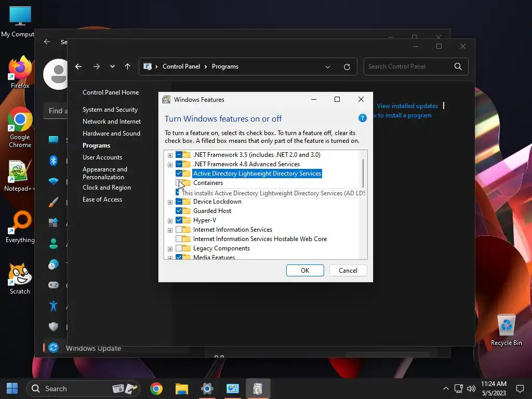Go up one level in Control Panel
Screen dimensions: 532x399
pos(128,66)
